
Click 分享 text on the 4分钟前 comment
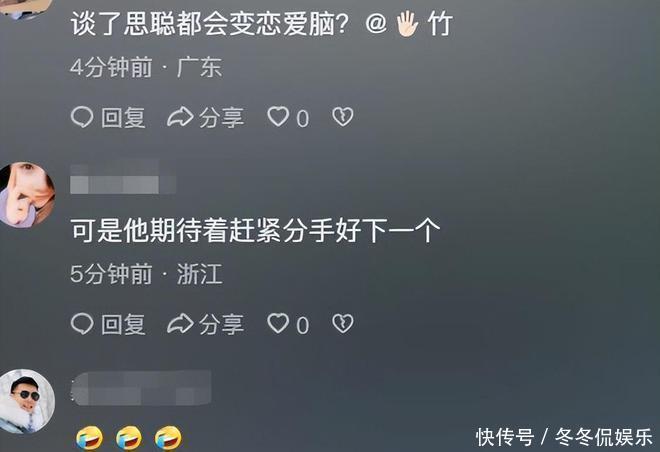click(x=221, y=117)
